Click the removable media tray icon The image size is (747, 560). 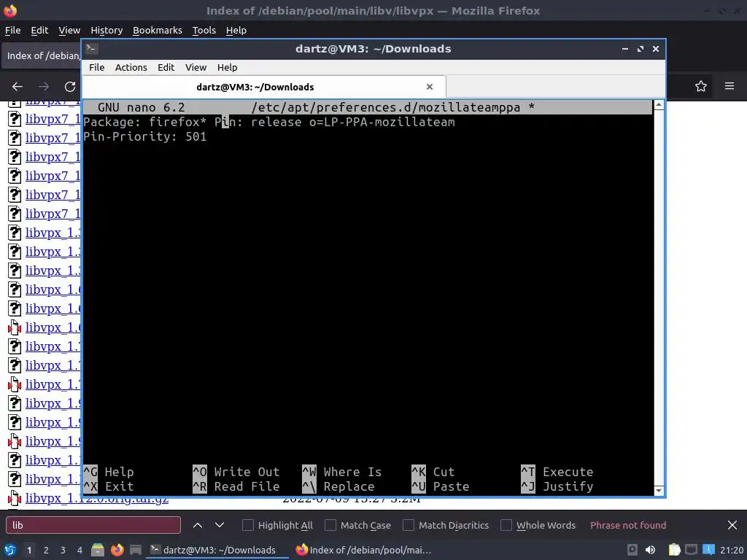[632, 550]
